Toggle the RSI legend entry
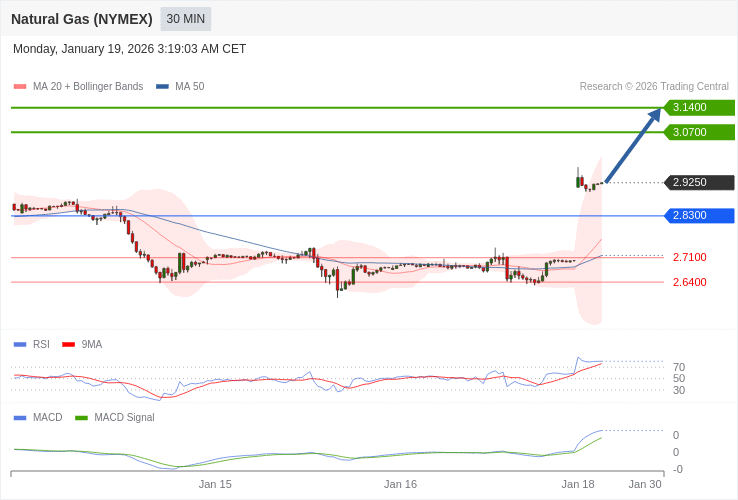Screen dimensions: 738x500 click(x=40, y=344)
